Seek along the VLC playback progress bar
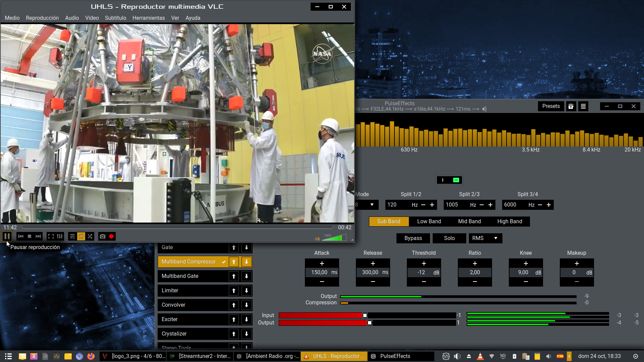The image size is (644, 362). click(x=177, y=227)
